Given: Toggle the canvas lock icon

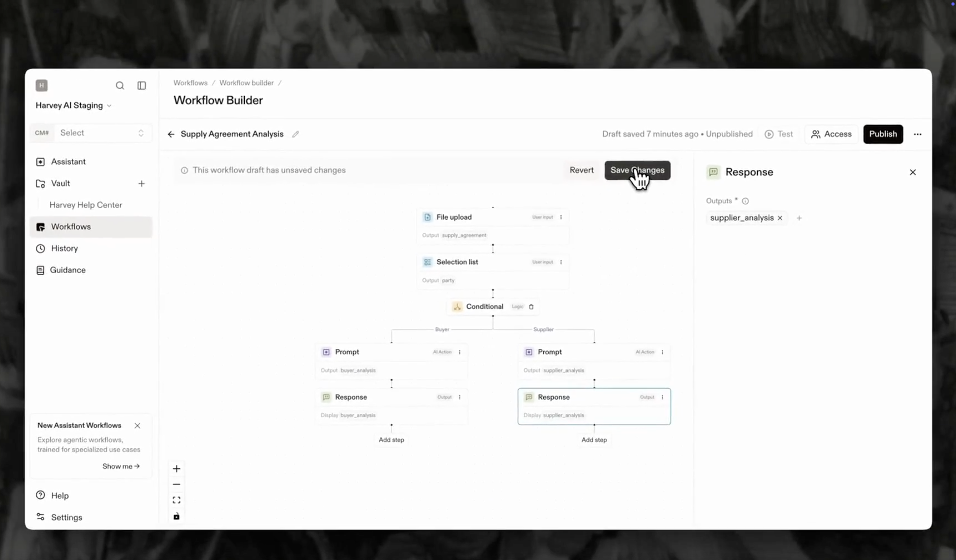Looking at the screenshot, I should pos(176,517).
